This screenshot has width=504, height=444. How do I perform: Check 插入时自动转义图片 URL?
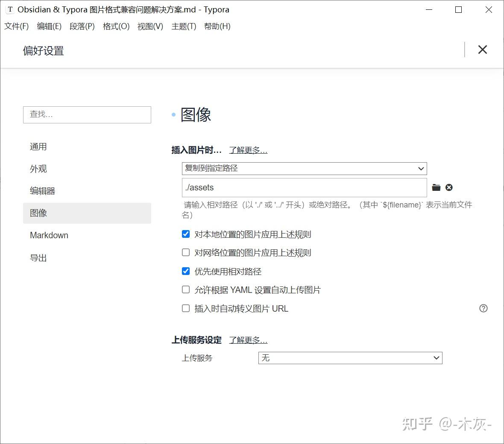point(186,308)
